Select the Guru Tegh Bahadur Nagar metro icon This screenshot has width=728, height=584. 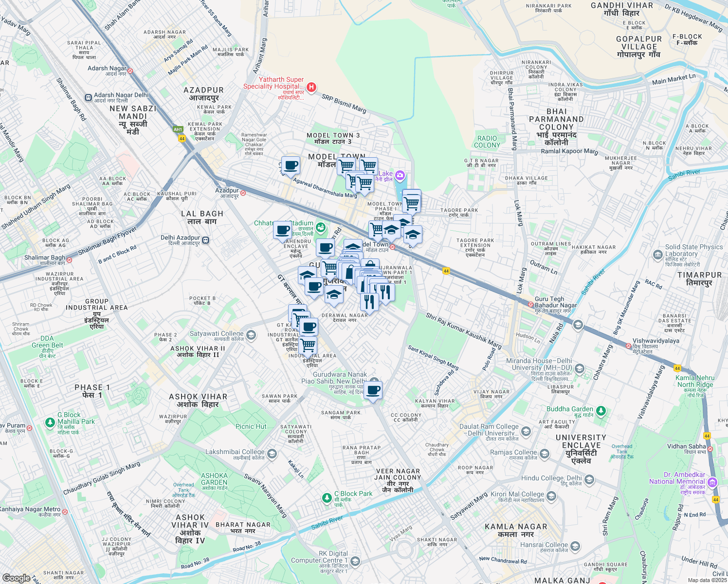click(x=530, y=305)
